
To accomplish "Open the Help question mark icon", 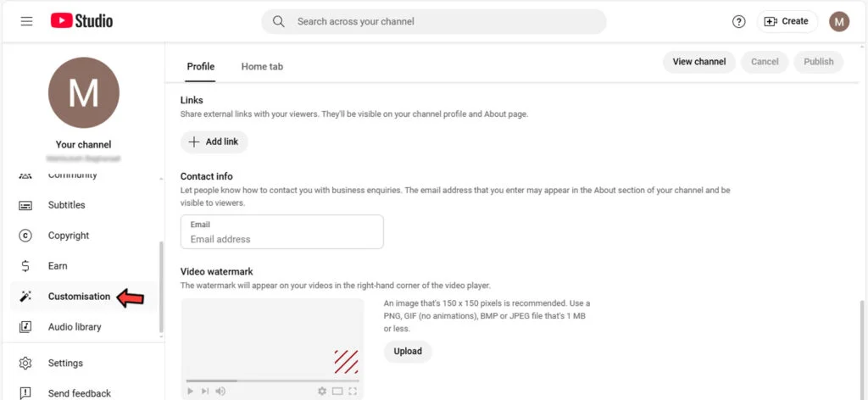I will coord(738,22).
